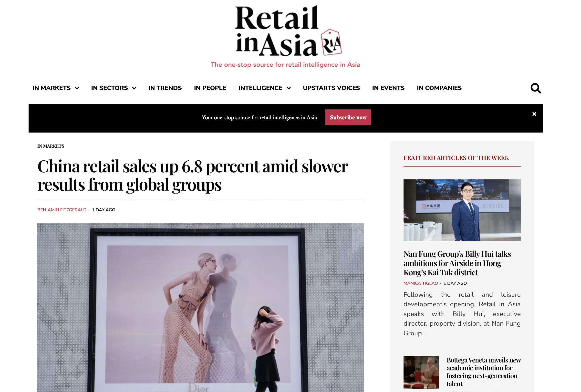Open the search magnifier icon
This screenshot has height=392, width=581.
pyautogui.click(x=536, y=88)
